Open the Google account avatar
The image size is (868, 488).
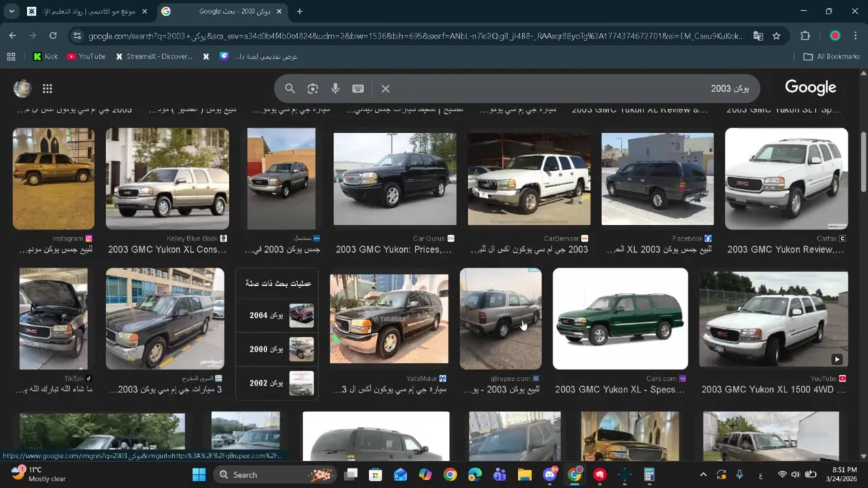[x=22, y=88]
